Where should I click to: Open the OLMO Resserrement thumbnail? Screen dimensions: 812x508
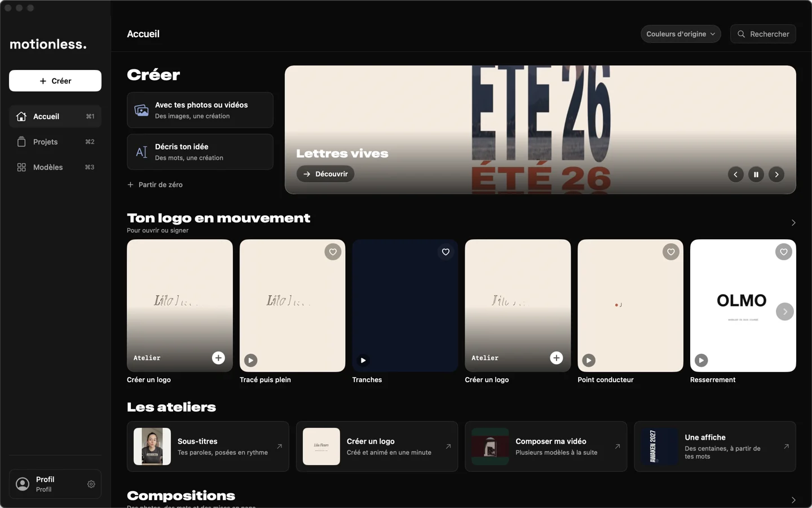click(743, 305)
